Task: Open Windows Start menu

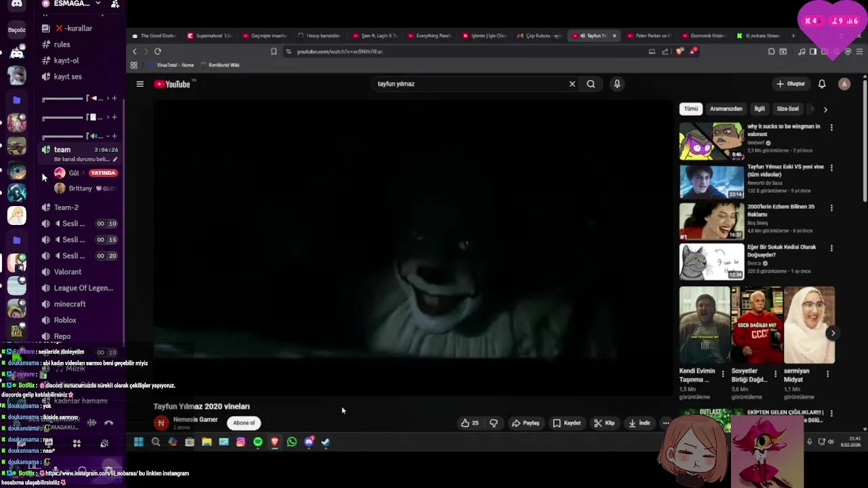Action: [x=138, y=442]
